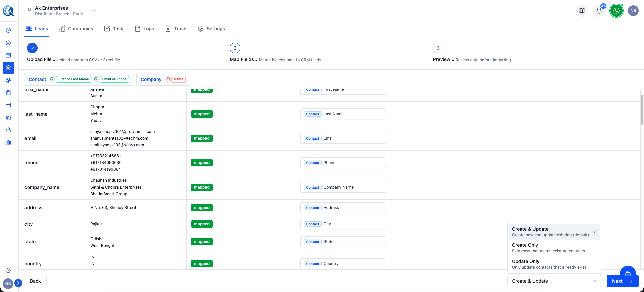Open the clipboard sidebar icon
Image resolution: width=644 pixels, height=292 pixels.
point(8,93)
